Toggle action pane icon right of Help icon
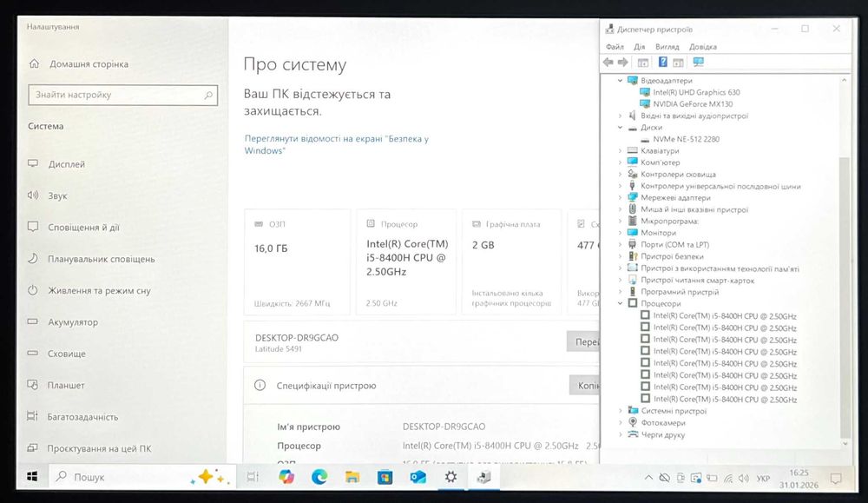This screenshot has width=868, height=503. pos(679,63)
